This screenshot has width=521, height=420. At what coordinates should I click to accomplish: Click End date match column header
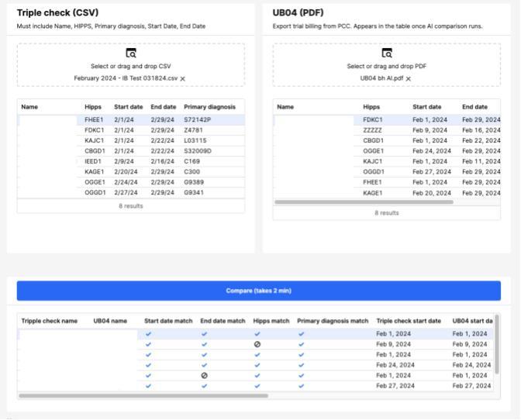pyautogui.click(x=223, y=321)
